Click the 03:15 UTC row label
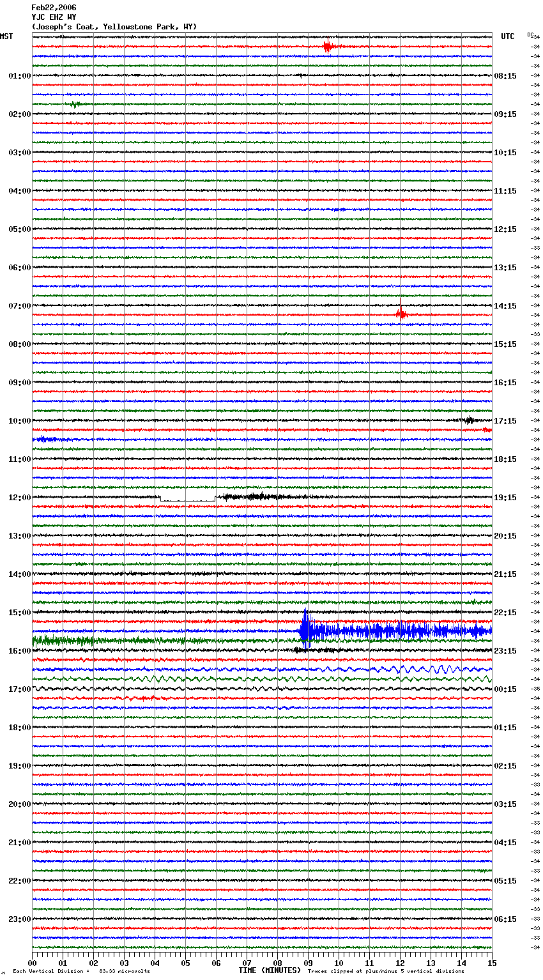543x980 pixels. click(x=505, y=804)
